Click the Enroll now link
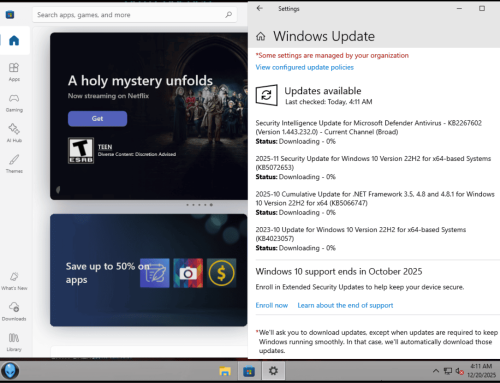This screenshot has width=500, height=383. coord(272,305)
